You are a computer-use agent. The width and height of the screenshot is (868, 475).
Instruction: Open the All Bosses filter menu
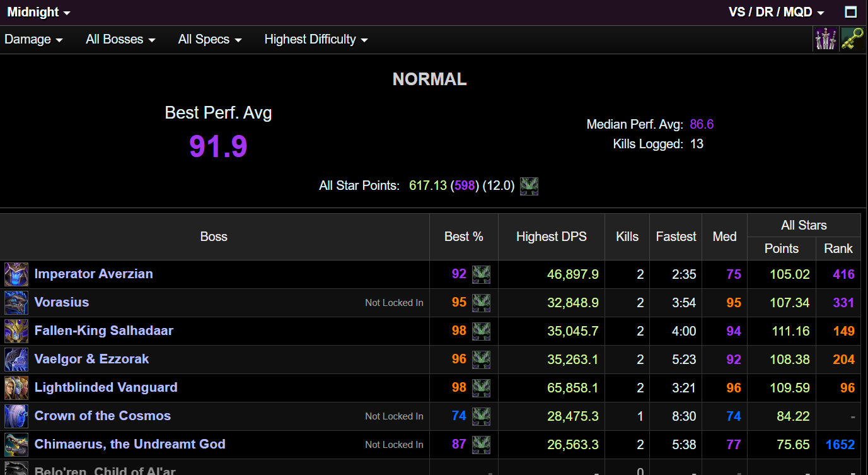(120, 39)
